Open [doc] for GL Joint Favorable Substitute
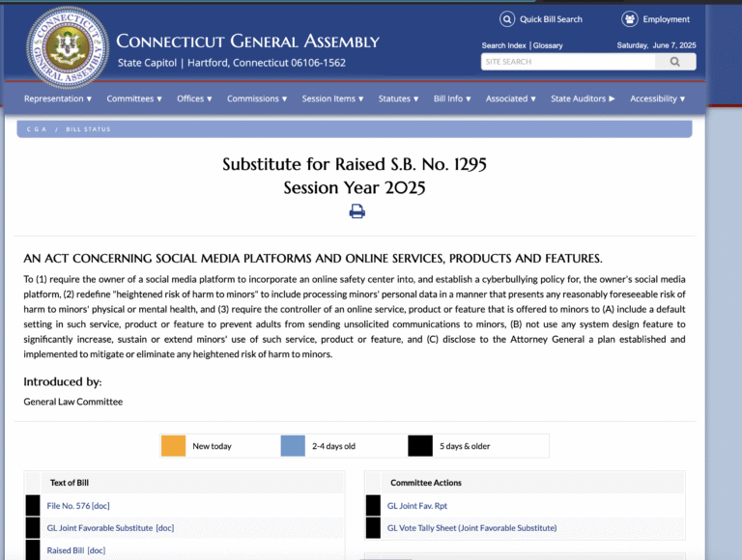The width and height of the screenshot is (742, 560). (165, 528)
